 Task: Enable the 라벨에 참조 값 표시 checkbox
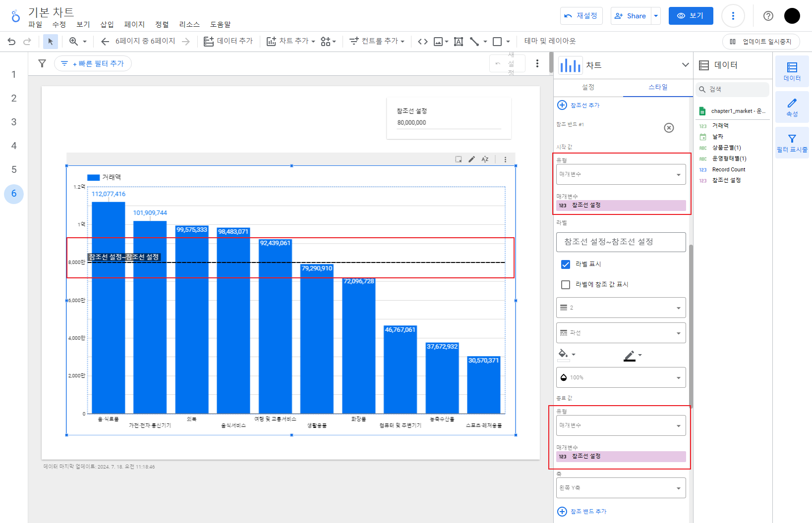[x=565, y=285]
